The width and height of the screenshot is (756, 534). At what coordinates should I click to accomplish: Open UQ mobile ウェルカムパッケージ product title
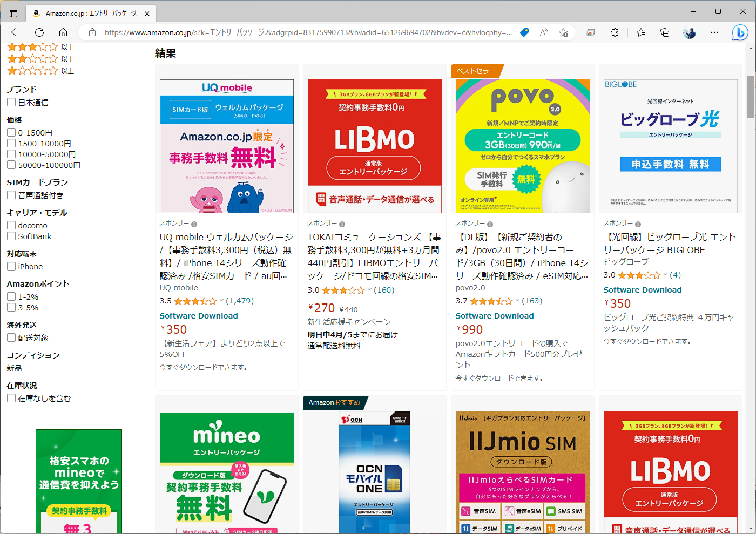[226, 256]
